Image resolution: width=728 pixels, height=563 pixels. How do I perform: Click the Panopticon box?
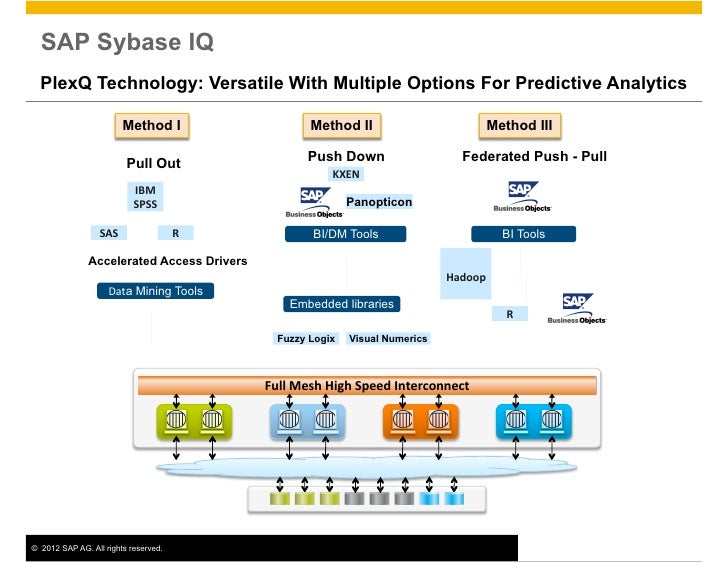(379, 201)
